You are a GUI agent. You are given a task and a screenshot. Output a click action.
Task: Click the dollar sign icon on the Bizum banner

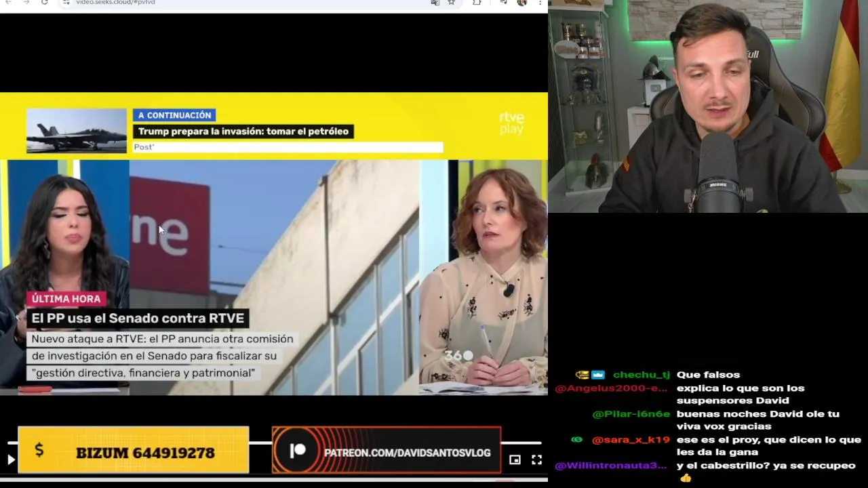(x=39, y=450)
